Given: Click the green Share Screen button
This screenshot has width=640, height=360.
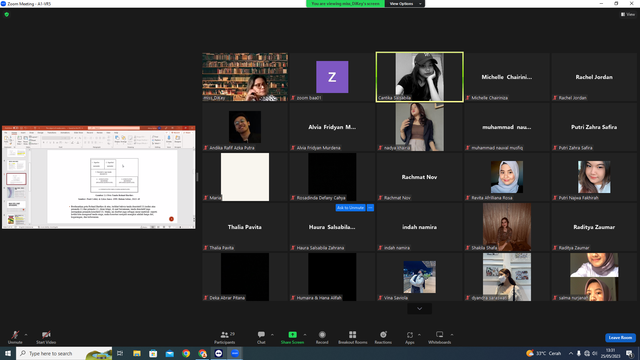Looking at the screenshot, I should pyautogui.click(x=292, y=337).
